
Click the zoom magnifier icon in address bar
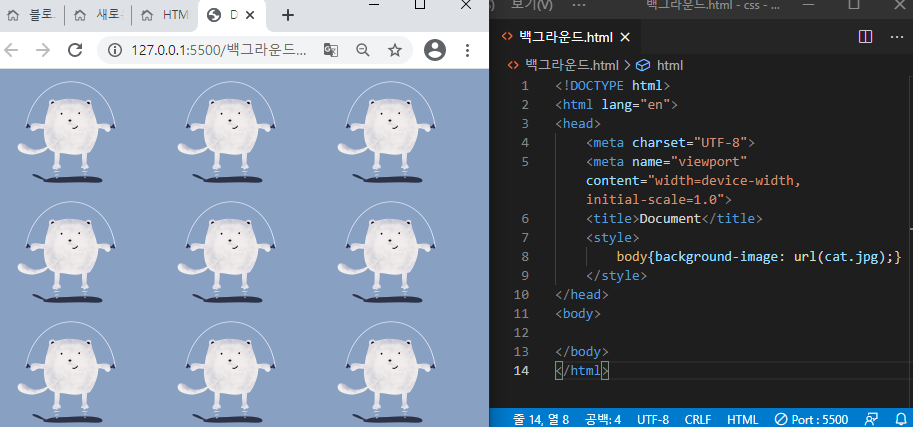pyautogui.click(x=363, y=50)
